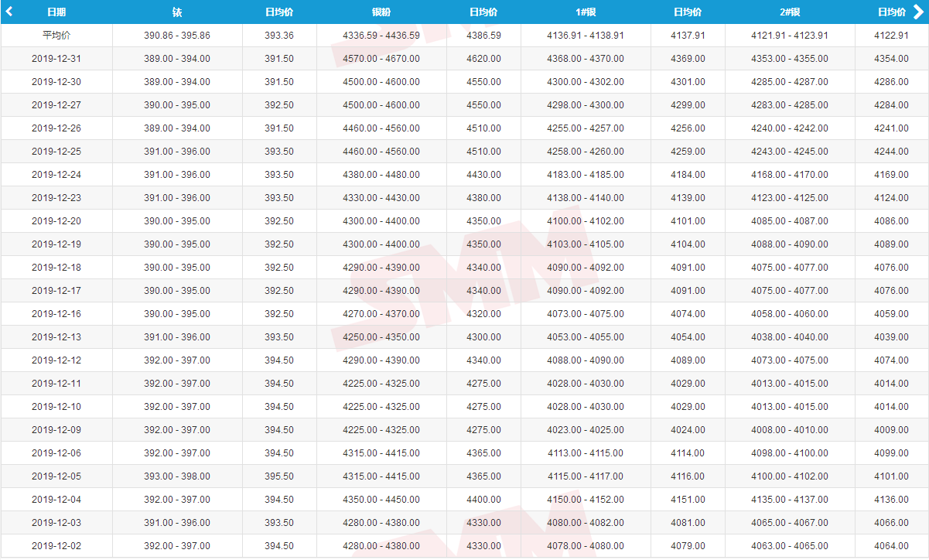Click the 4570.00 - 4670.00 silver powder price

click(x=381, y=59)
